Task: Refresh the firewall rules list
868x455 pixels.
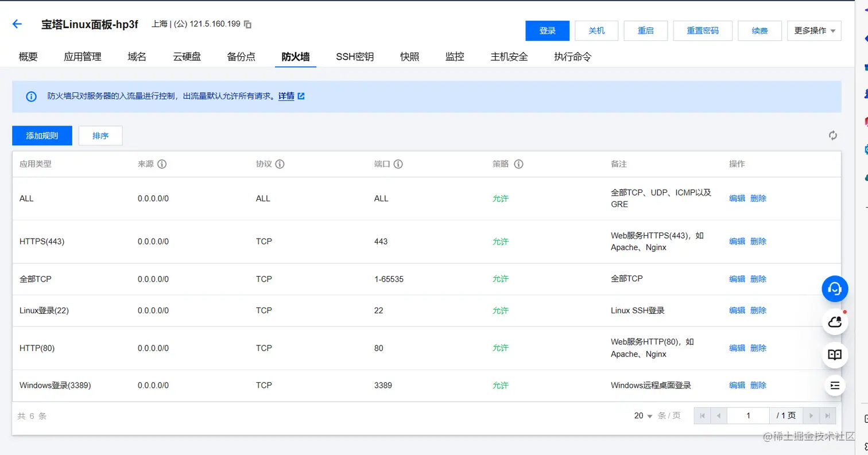Action: (x=832, y=135)
